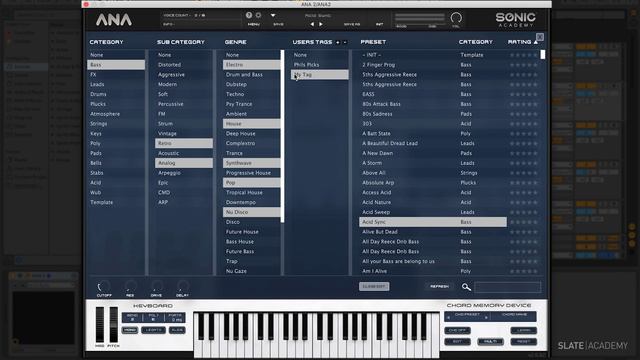The height and width of the screenshot is (360, 640).
Task: Click the preset list scrollbar thumb
Action: tap(542, 55)
